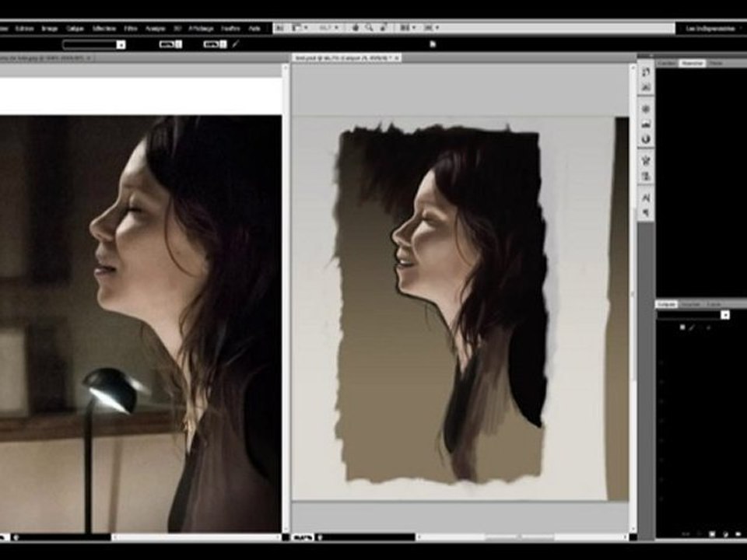Switch to the Couches panel tab
Image resolution: width=747 pixels, height=560 pixels.
(x=691, y=304)
